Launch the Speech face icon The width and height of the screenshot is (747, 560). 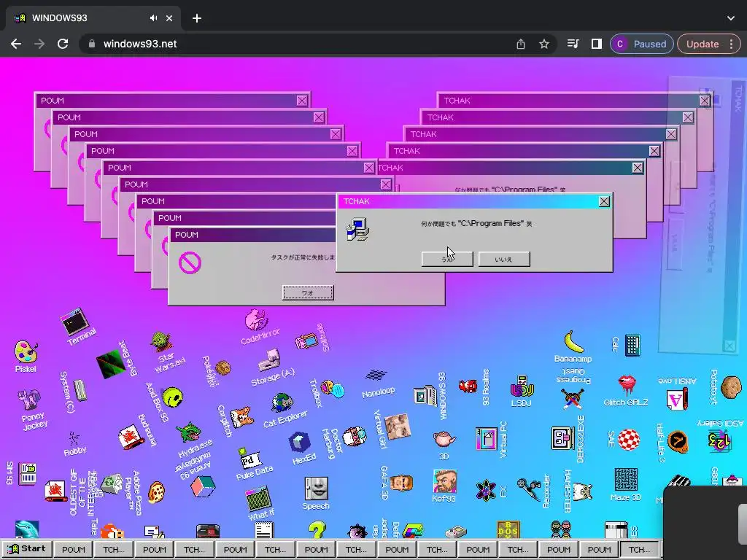pyautogui.click(x=317, y=488)
